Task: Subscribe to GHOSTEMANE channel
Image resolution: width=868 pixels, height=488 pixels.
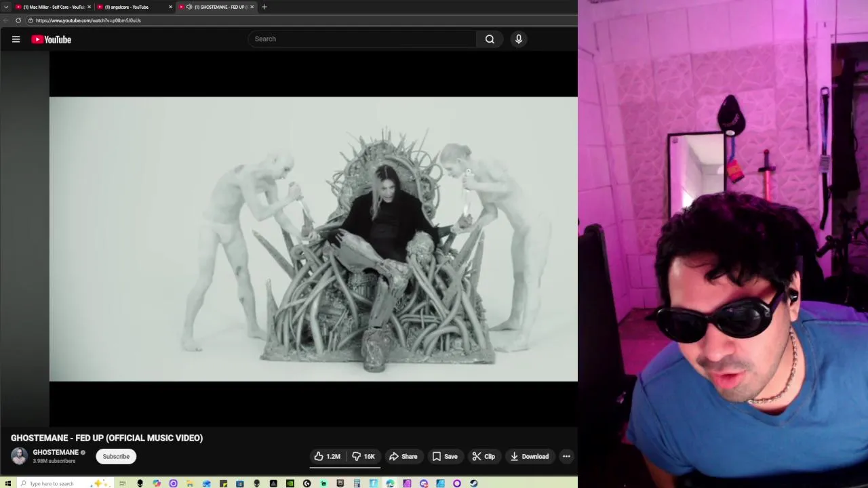Action: click(x=116, y=456)
